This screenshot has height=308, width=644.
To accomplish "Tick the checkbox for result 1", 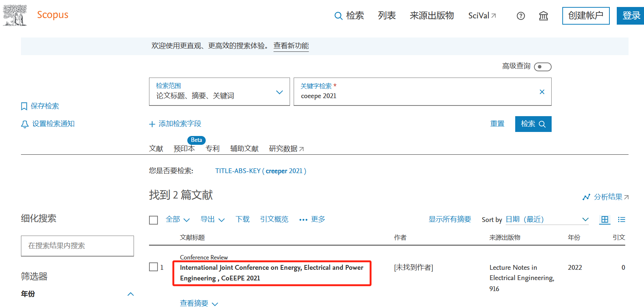I will coord(153,267).
